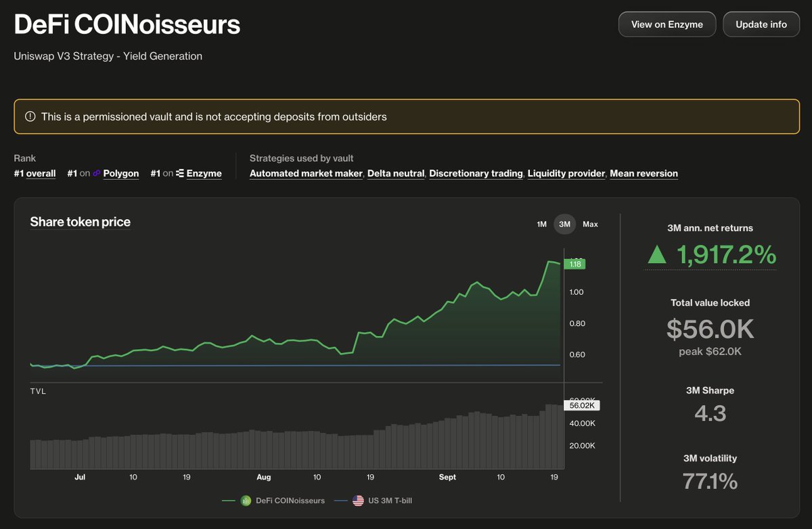The height and width of the screenshot is (529, 812).
Task: Click the Uniswap V3 Strategy subtitle
Action: pos(108,56)
